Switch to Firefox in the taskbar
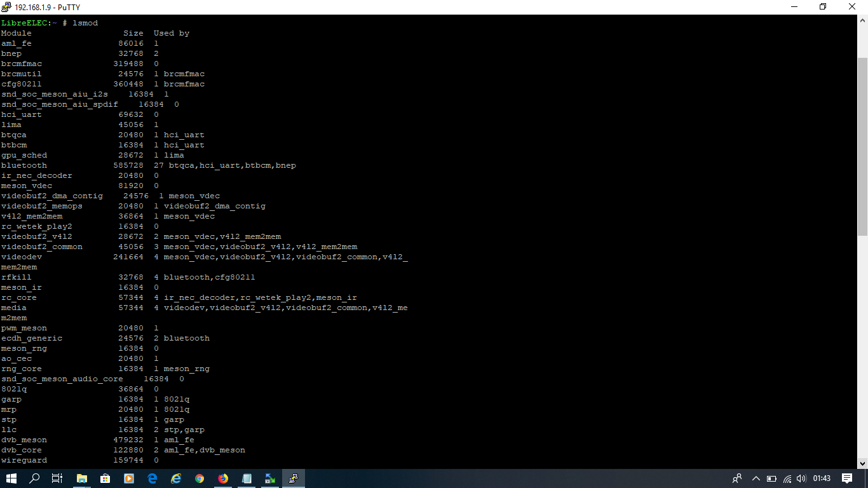This screenshot has width=868, height=488. [x=223, y=478]
